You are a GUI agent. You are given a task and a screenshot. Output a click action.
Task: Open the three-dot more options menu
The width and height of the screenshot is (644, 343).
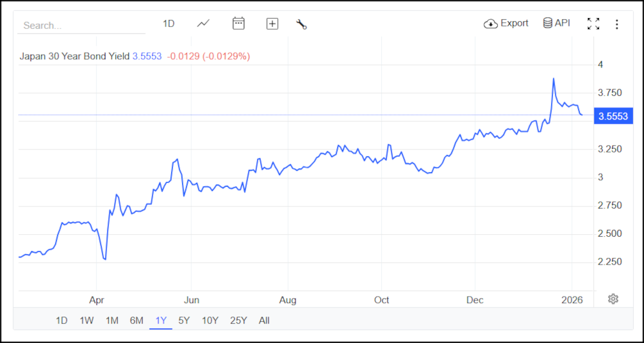(x=616, y=24)
